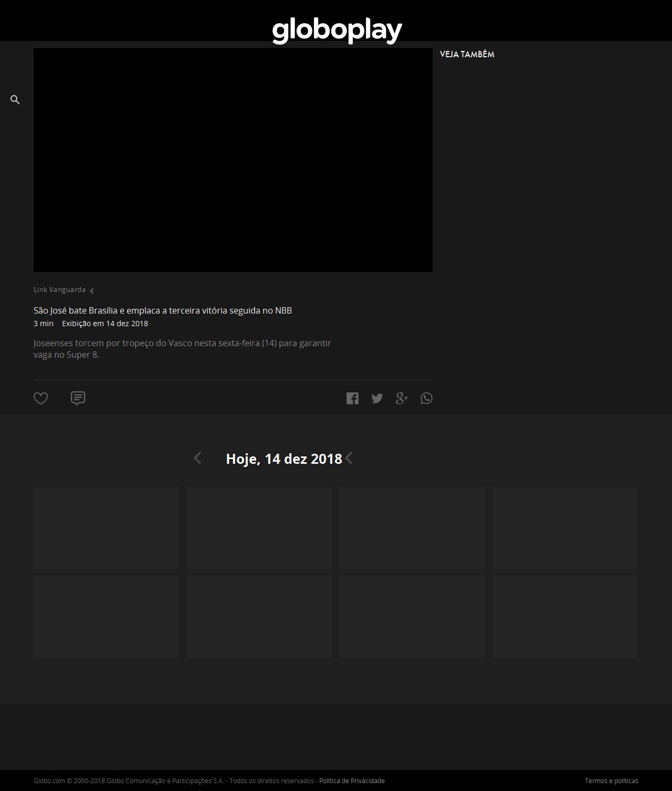Image resolution: width=672 pixels, height=791 pixels.
Task: Like the video with the heart icon
Action: point(41,399)
